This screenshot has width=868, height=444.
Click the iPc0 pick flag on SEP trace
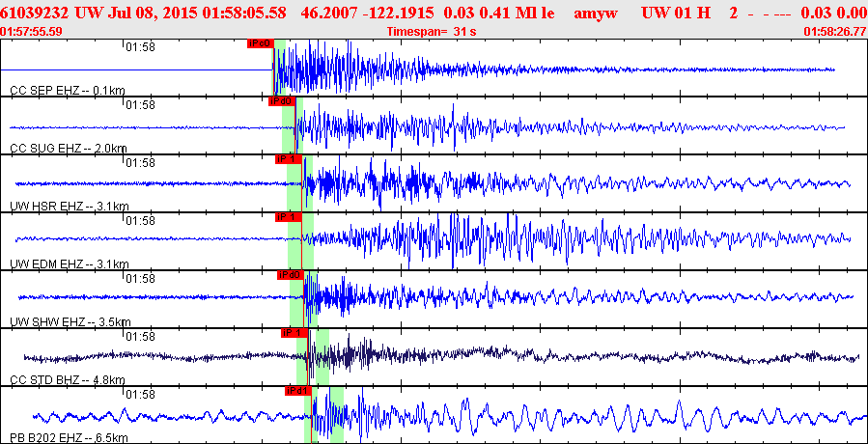260,43
